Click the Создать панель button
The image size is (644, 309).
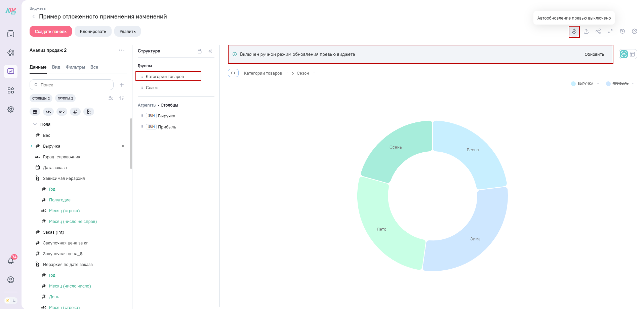[x=51, y=32]
